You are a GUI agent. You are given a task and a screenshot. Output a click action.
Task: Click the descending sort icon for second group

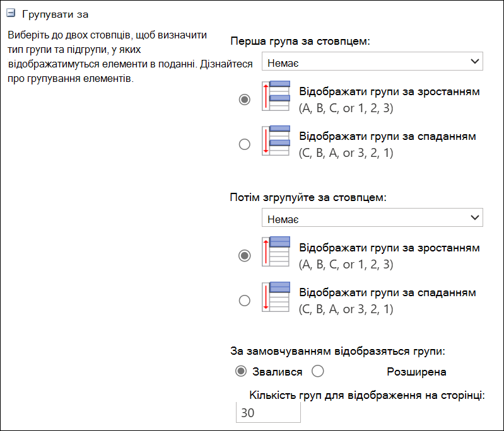coord(276,297)
